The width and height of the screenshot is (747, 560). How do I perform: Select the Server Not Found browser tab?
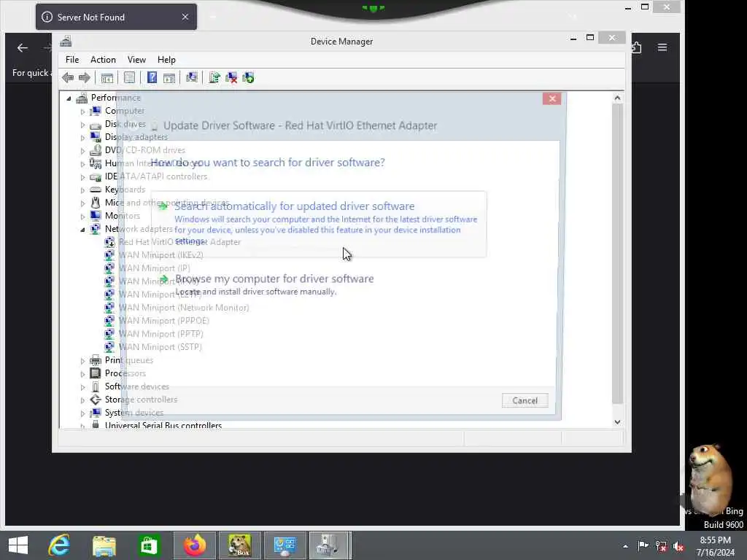point(116,17)
